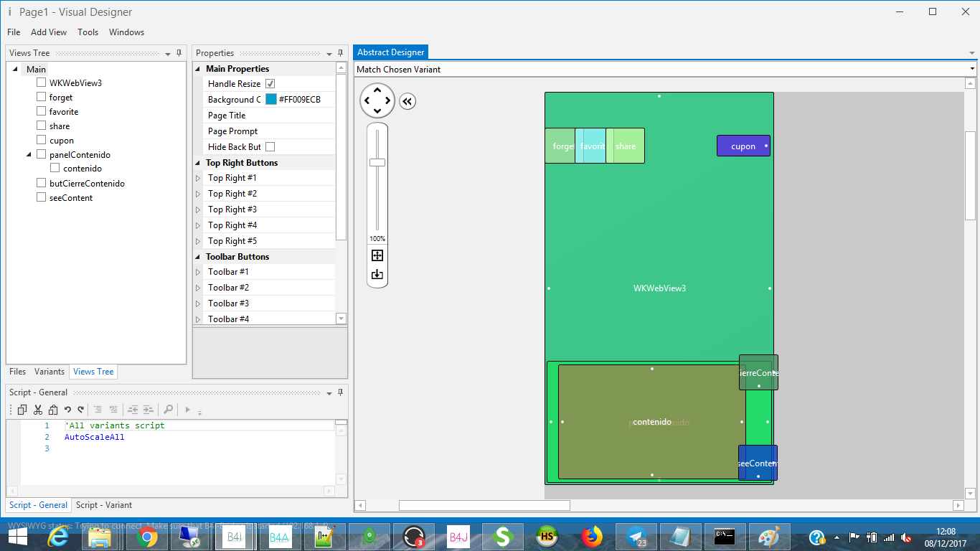Viewport: 980px width, 551px height.
Task: Open Firefox from the taskbar
Action: [592, 537]
